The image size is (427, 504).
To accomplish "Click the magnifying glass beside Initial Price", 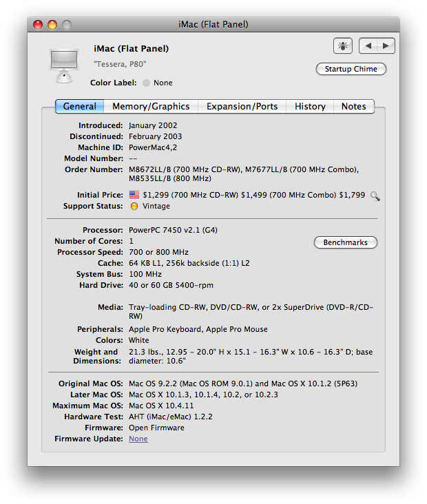I will [375, 196].
